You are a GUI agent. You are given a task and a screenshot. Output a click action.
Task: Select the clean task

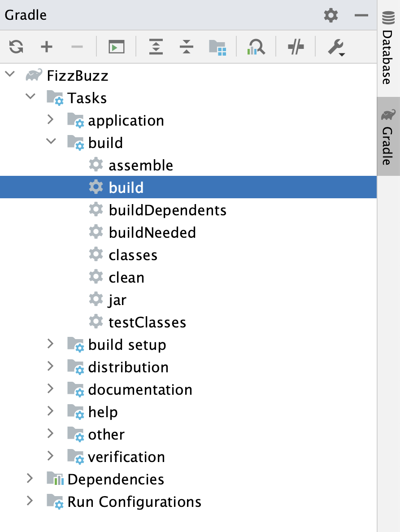[126, 278]
